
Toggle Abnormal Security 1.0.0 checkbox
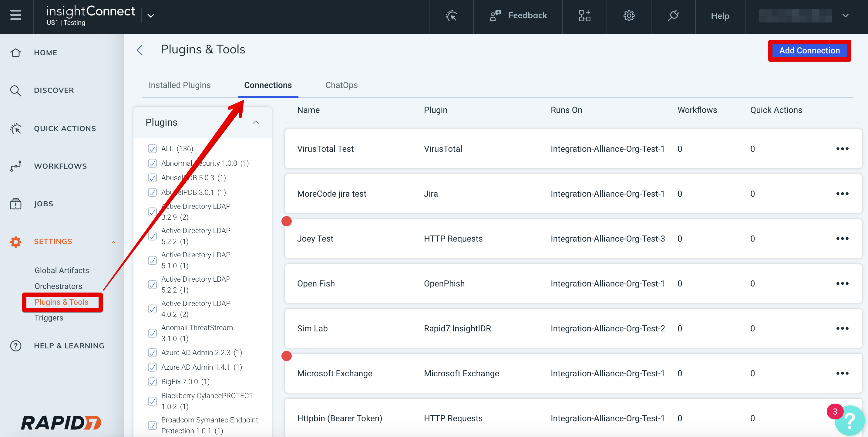[152, 163]
